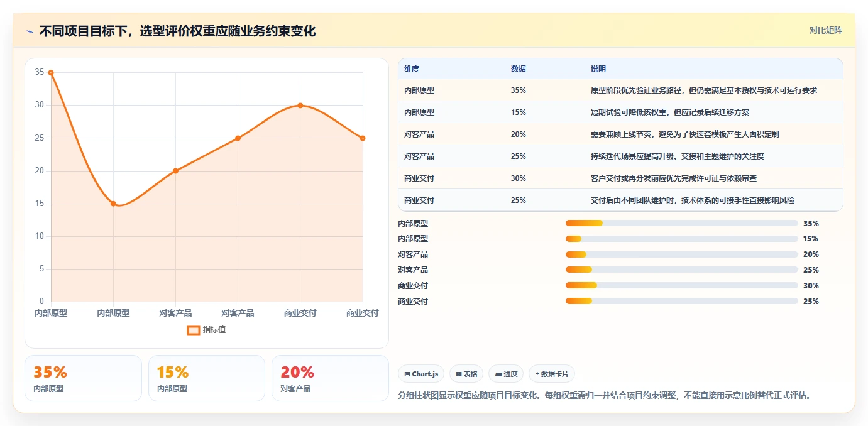Viewport: 868px width, 426px height.
Task: Click the y-axis label 10 on the chart
Action: pyautogui.click(x=40, y=236)
